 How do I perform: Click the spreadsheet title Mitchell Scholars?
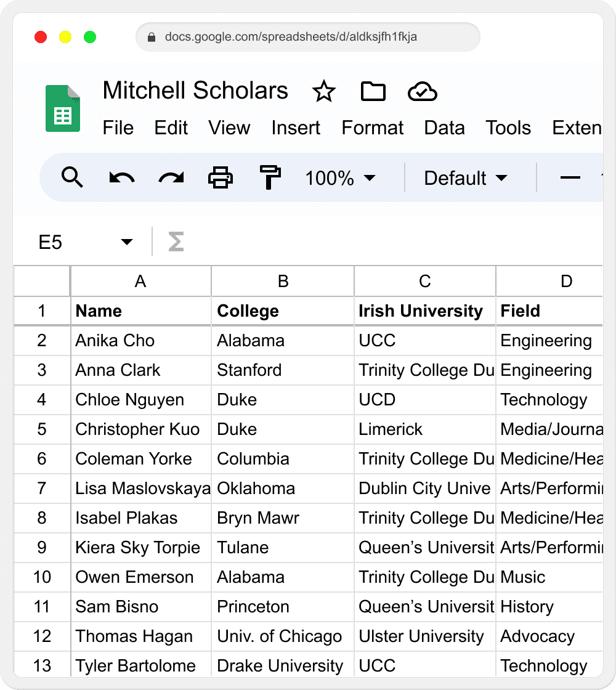195,91
